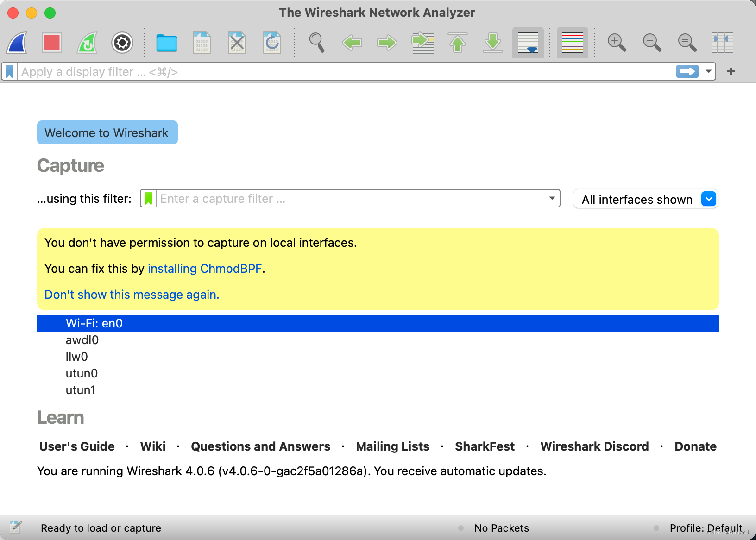This screenshot has width=756, height=540.
Task: Save this capture file
Action: tap(202, 43)
